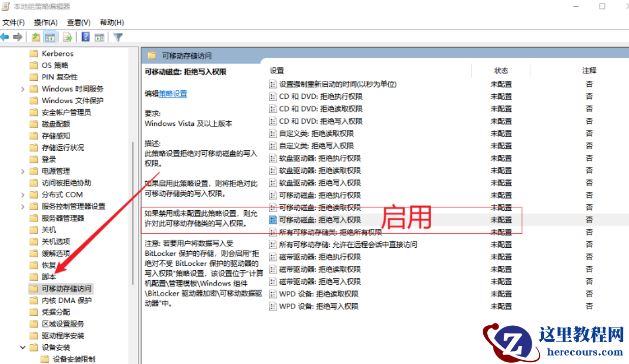629x364 pixels.
Task: Collapse the 设备安装 tree node
Action: [x=23, y=348]
